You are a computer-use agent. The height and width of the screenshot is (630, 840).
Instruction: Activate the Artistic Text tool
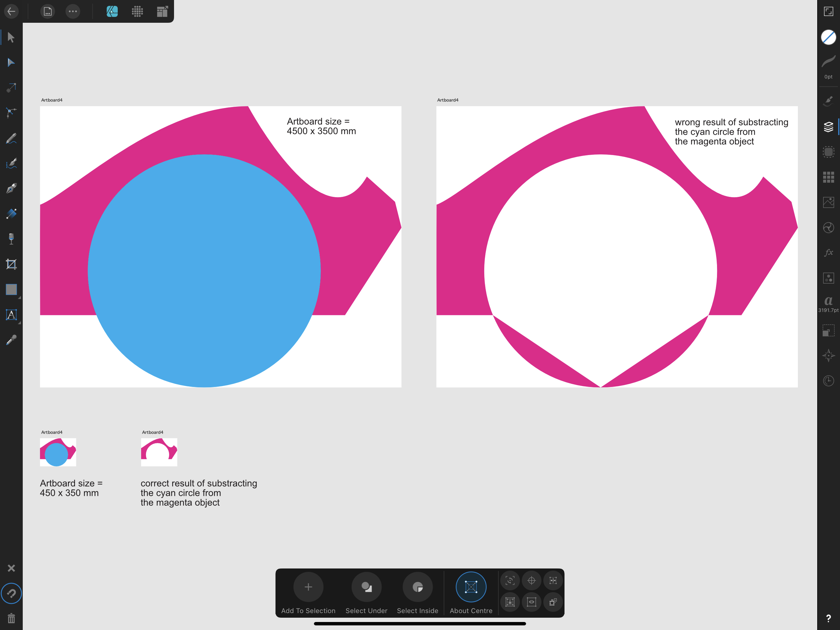[x=11, y=314]
